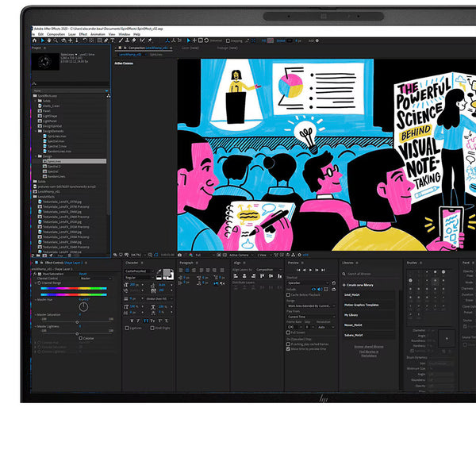
Task: Toggle include audio speaker icon in Preview
Action: coord(320,290)
